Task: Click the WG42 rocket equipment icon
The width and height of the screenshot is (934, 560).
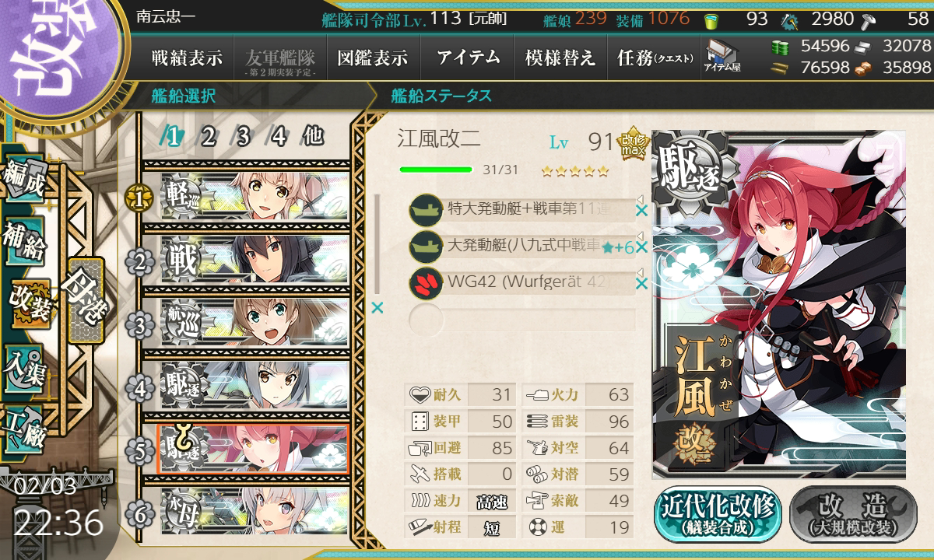Action: [x=426, y=283]
